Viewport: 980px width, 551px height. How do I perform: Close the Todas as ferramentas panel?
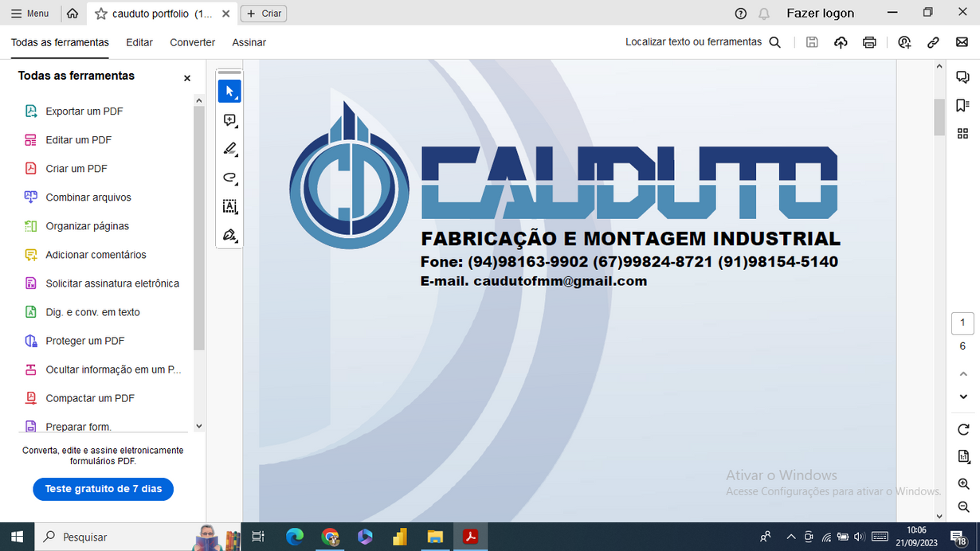click(x=187, y=78)
